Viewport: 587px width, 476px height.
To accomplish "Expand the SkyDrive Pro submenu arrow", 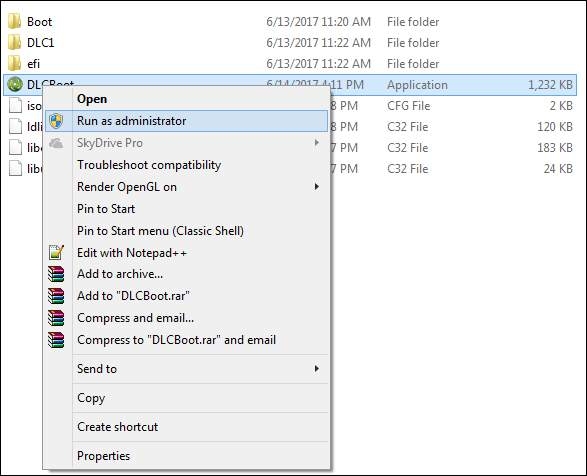I will (317, 143).
